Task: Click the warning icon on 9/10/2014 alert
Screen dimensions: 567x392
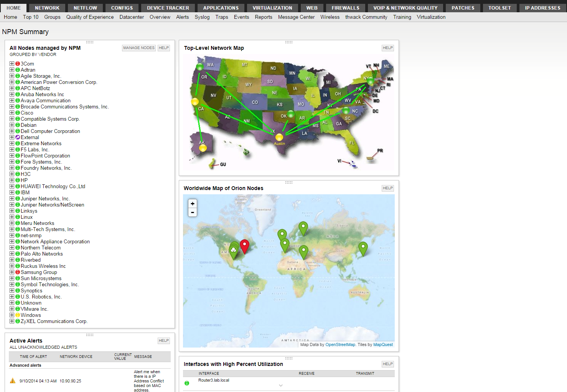Action: click(13, 381)
